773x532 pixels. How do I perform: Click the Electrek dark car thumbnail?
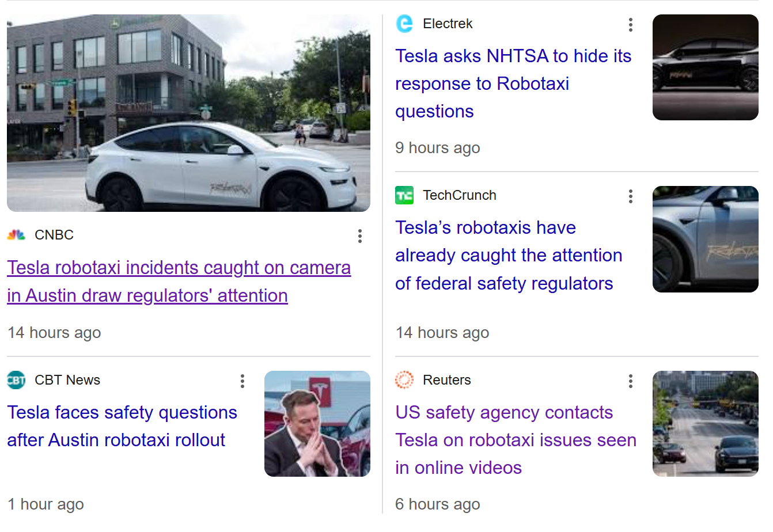coord(705,67)
